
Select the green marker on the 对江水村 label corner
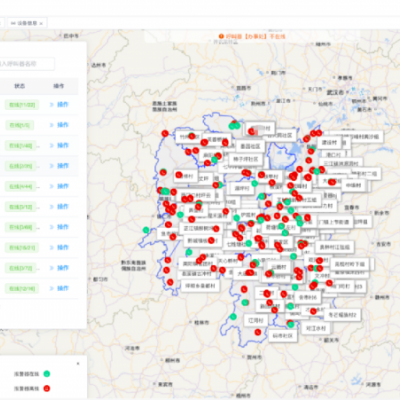tap(291, 324)
